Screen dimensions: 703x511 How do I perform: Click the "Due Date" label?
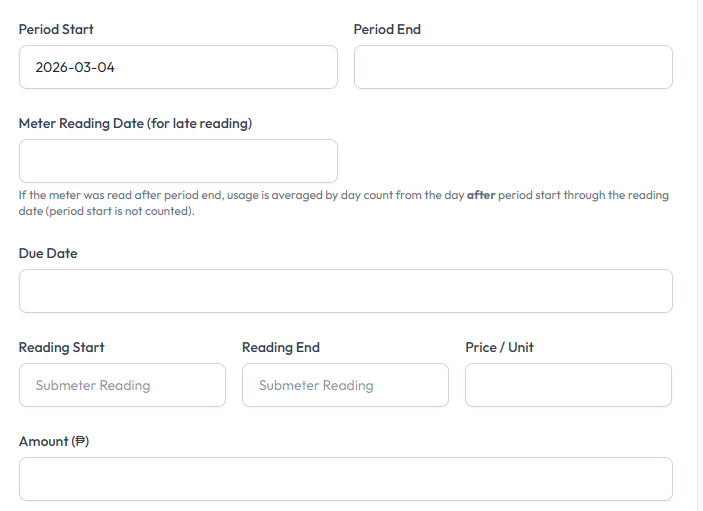point(48,254)
